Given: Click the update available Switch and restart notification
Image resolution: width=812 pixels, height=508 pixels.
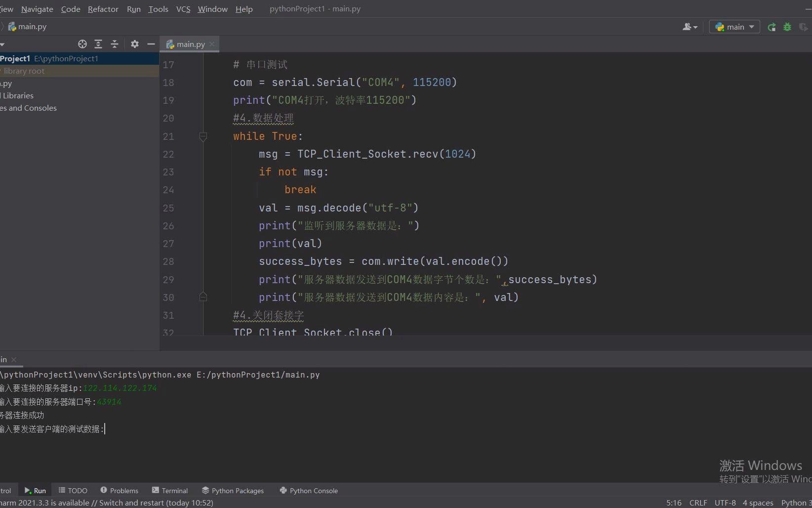Looking at the screenshot, I should point(107,503).
